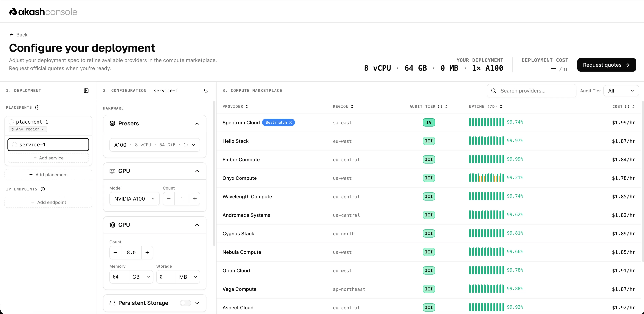Click Add placement button
644x314 pixels.
click(48, 175)
